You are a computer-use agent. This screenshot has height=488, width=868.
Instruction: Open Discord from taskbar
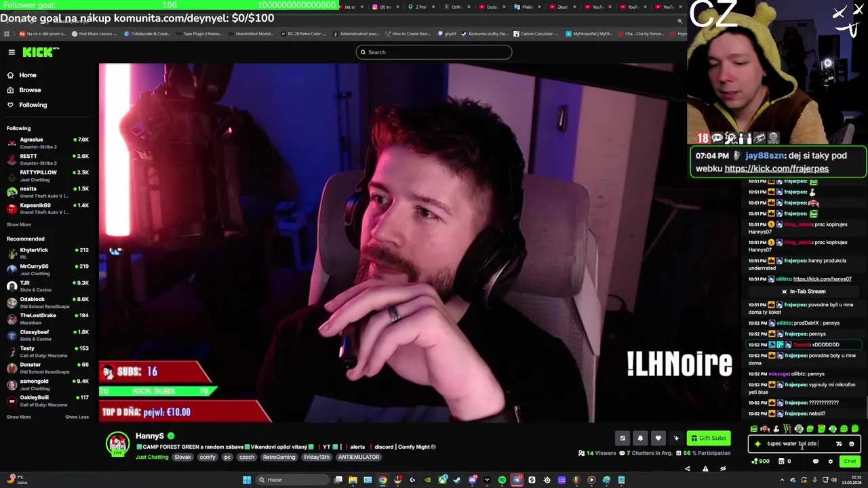pyautogui.click(x=473, y=480)
